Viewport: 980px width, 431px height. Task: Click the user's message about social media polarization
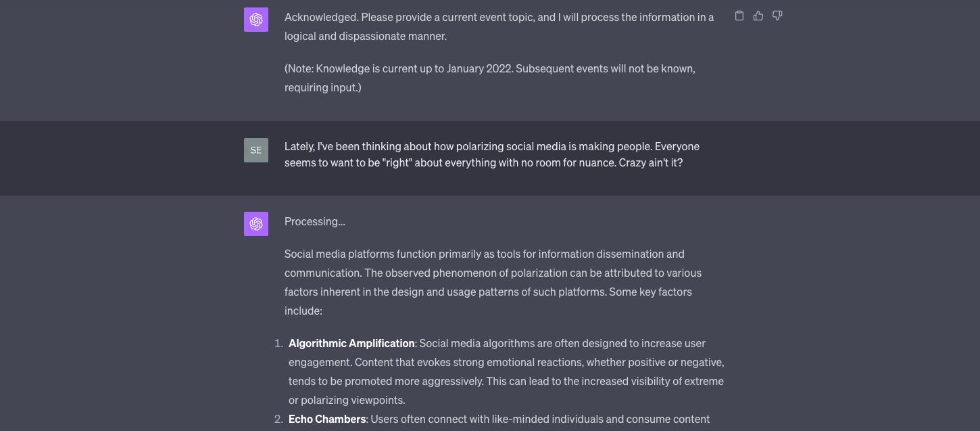click(491, 154)
